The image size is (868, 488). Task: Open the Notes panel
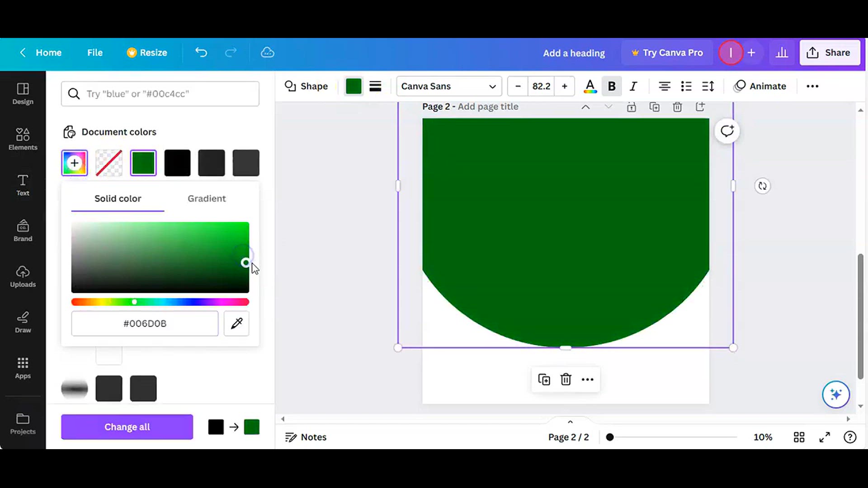click(306, 437)
